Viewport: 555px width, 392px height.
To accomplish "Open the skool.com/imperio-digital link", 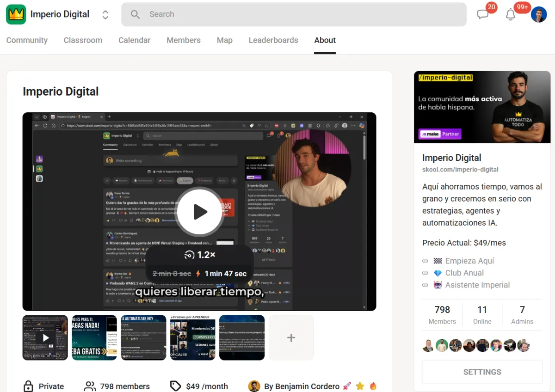I will point(460,170).
